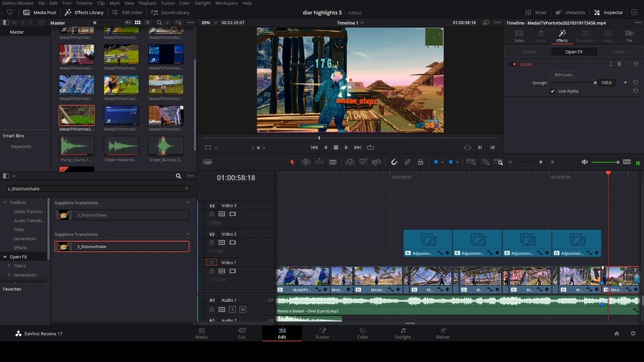Click the position lock padlock icon
The width and height of the screenshot is (644, 362).
pyautogui.click(x=421, y=162)
